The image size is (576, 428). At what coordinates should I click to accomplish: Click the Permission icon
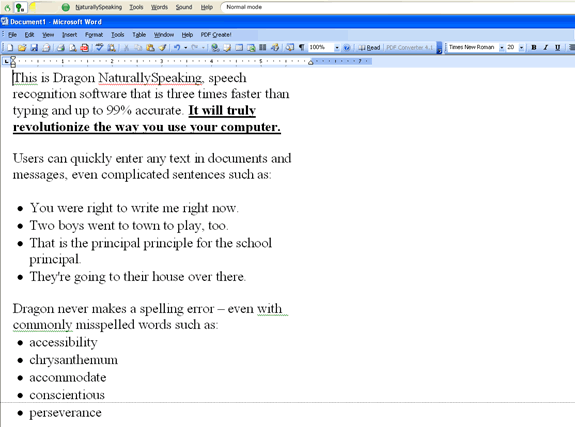[46, 47]
